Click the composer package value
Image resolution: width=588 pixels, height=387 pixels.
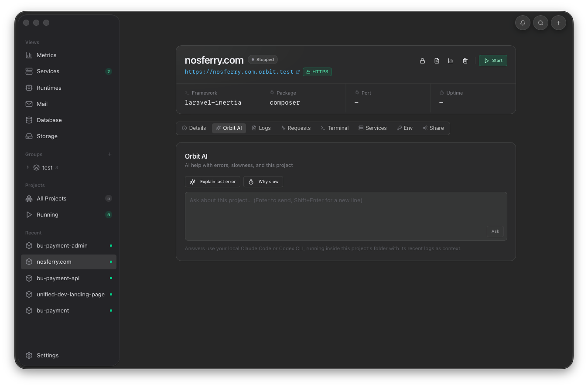point(285,103)
